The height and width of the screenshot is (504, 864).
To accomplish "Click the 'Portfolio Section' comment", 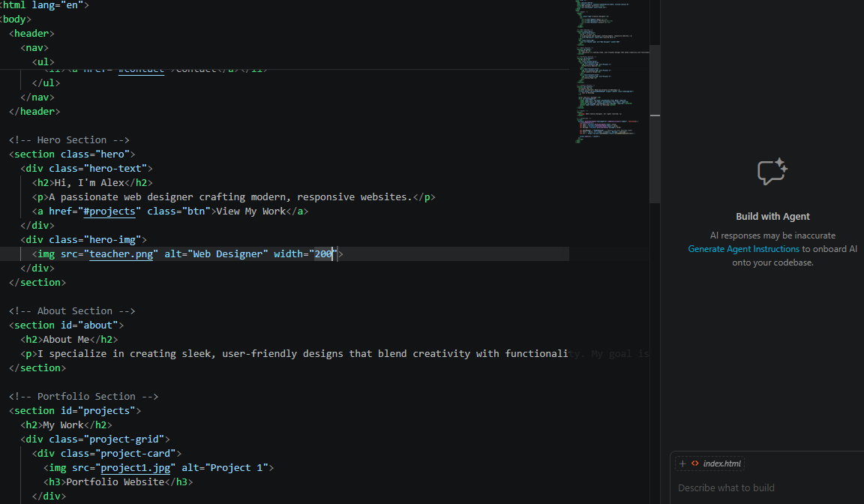I will [x=83, y=397].
